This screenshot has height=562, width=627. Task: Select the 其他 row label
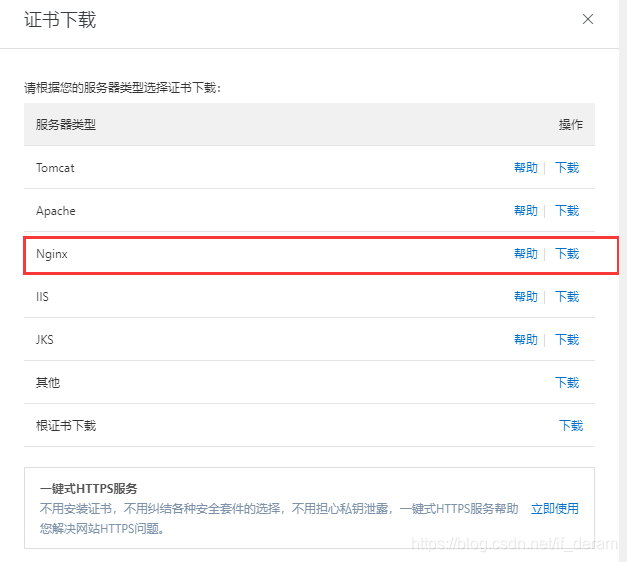point(48,382)
